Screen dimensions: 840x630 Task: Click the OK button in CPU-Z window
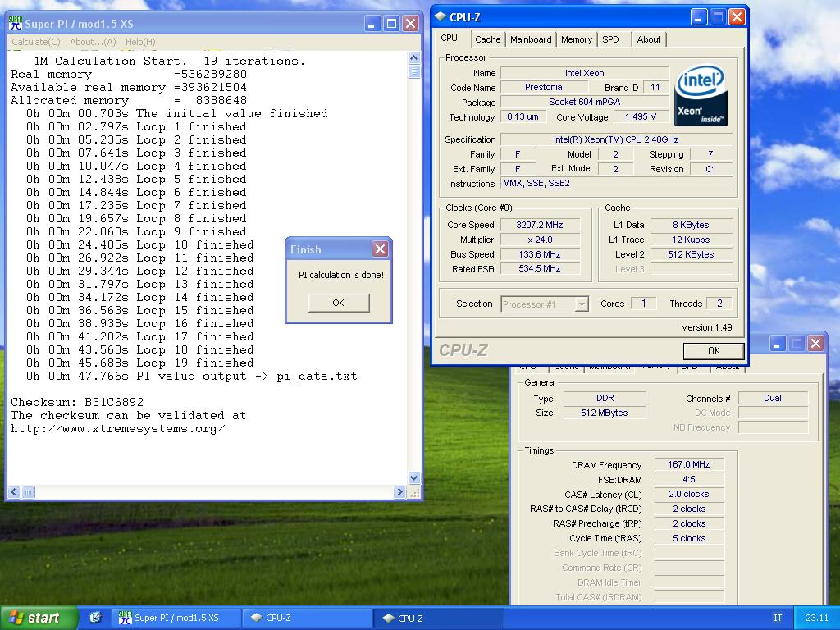714,351
